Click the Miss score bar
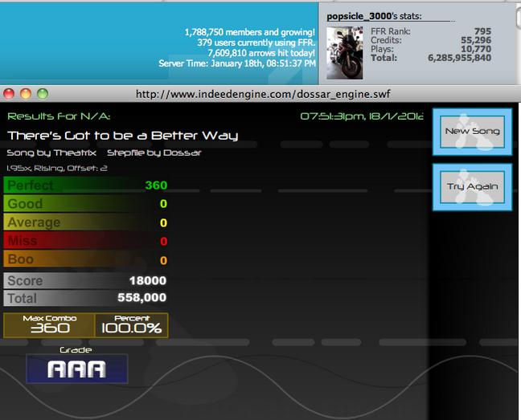 (x=86, y=241)
